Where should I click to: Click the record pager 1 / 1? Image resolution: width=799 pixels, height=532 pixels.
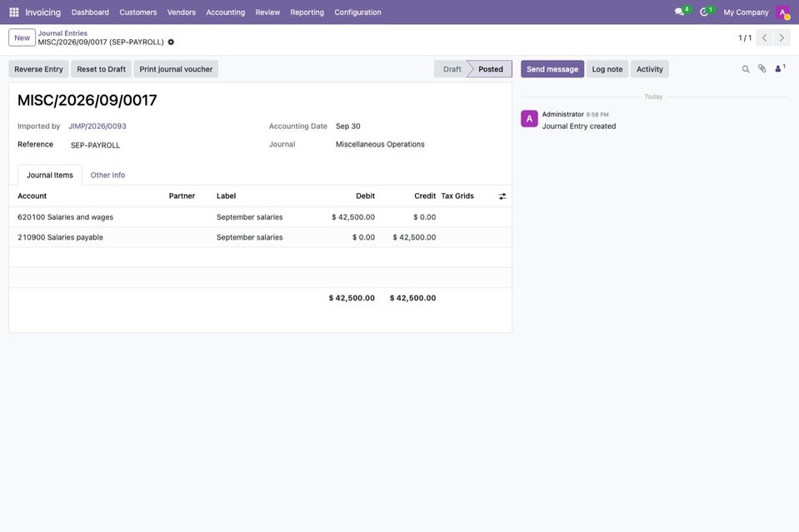[745, 37]
